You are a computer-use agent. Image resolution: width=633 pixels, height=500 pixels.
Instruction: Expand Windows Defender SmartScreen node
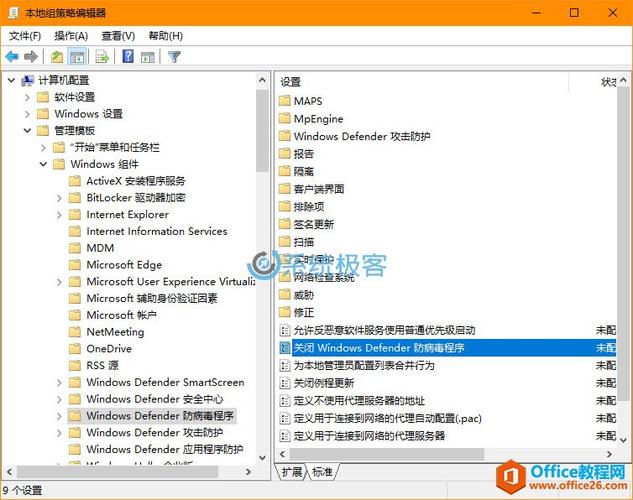(59, 382)
